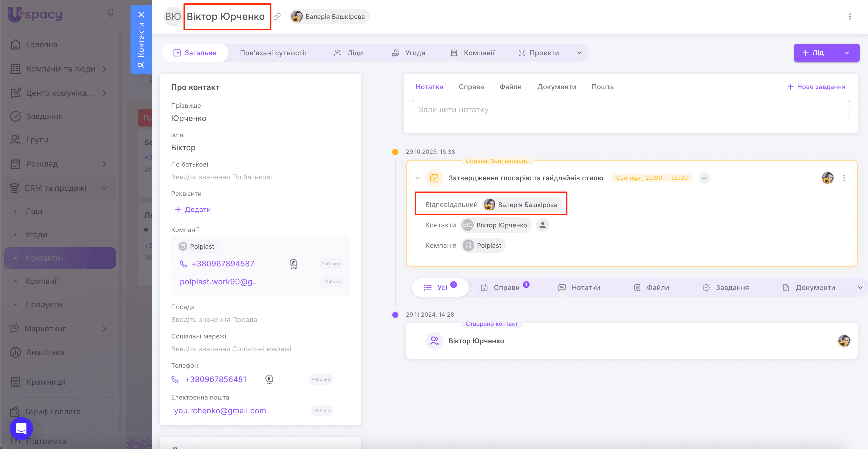Click Сьогодні, 20:00 — 20:30 time badge

652,178
